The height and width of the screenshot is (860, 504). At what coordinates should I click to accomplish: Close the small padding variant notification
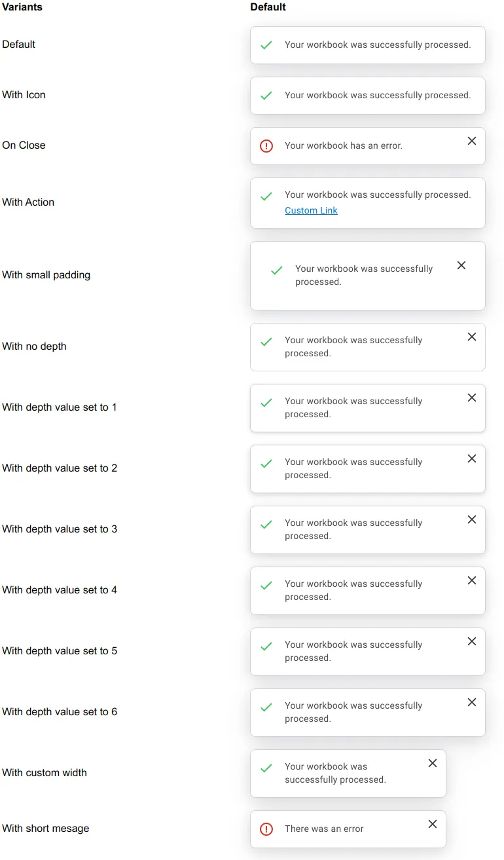coord(461,265)
